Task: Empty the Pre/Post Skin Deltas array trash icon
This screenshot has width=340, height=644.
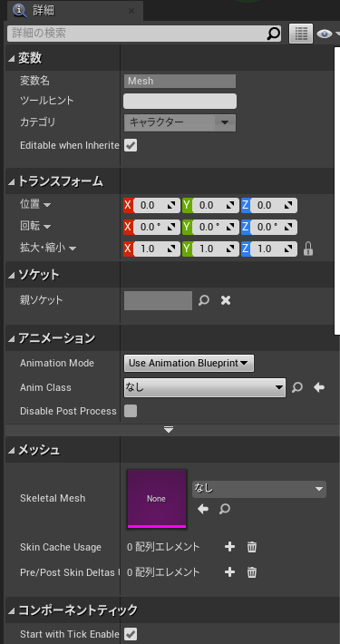Action: tap(252, 572)
